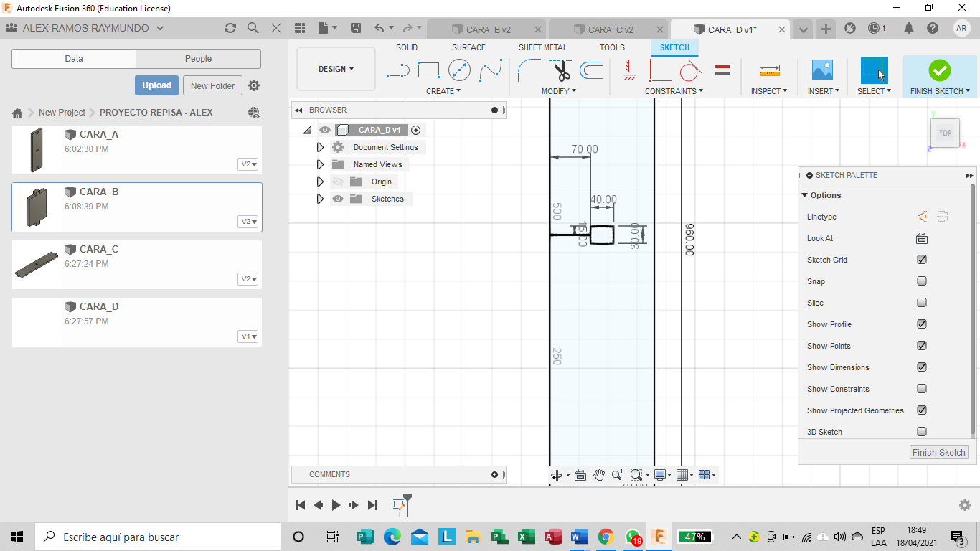Enable Show Constraints checkbox
This screenshot has width=980, height=551.
(922, 389)
